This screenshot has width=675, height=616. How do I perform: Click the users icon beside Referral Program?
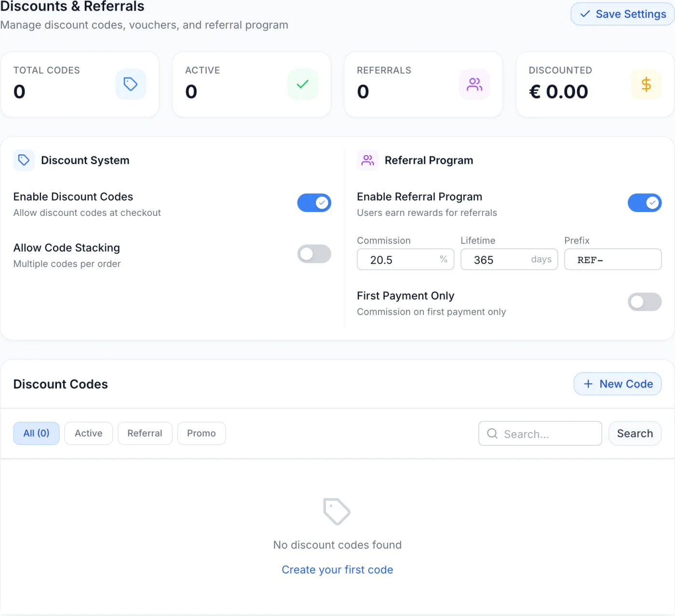pos(368,160)
